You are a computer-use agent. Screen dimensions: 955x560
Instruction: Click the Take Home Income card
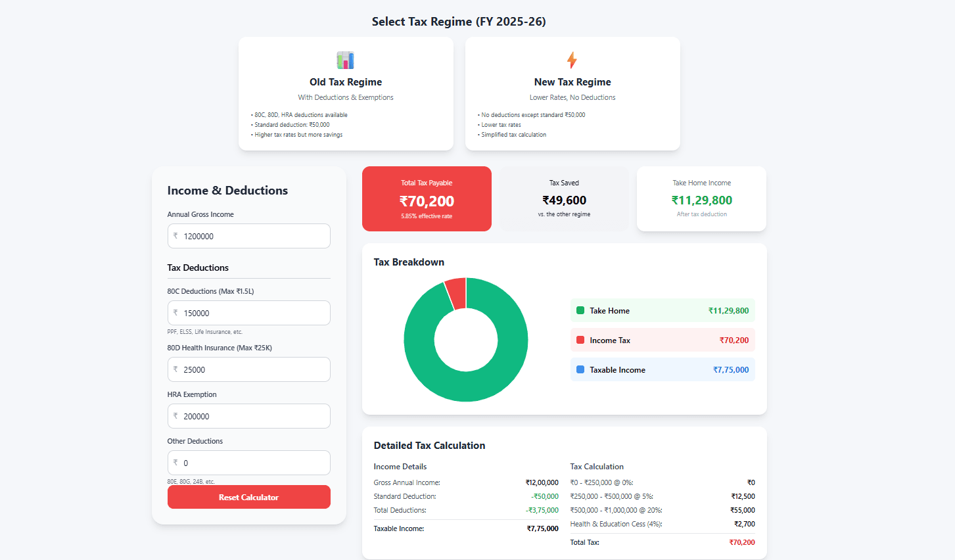coord(701,198)
